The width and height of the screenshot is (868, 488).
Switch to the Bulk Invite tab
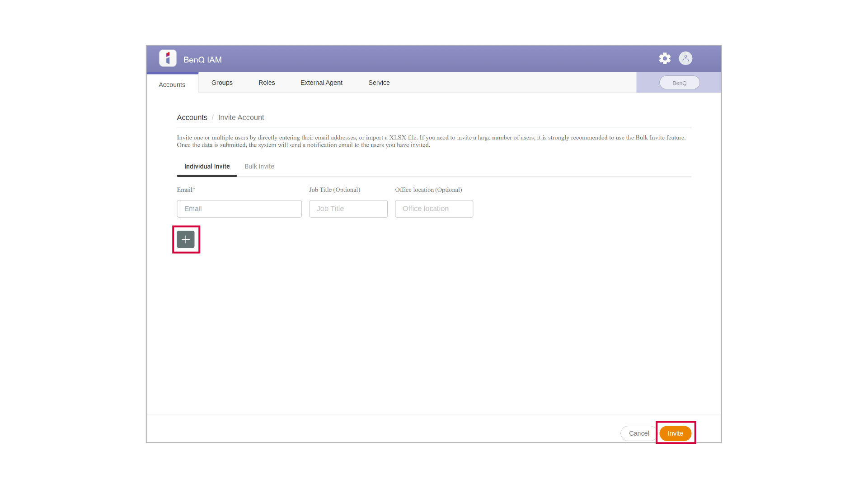tap(259, 167)
